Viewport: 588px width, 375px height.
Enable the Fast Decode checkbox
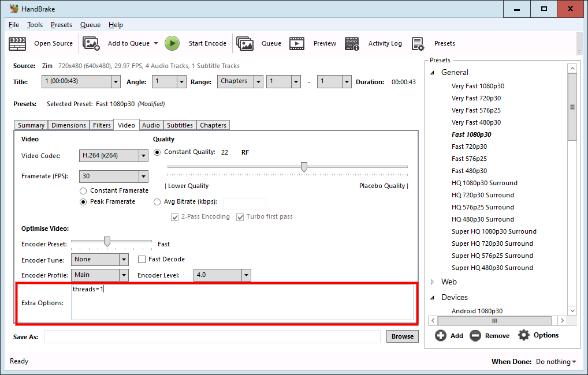[x=142, y=259]
